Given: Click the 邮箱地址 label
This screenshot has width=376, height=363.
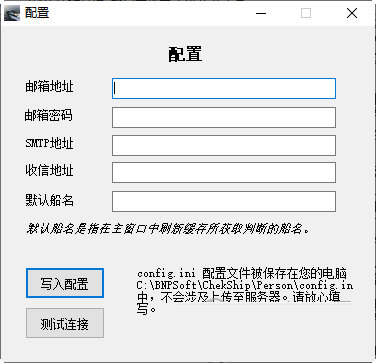Looking at the screenshot, I should pyautogui.click(x=49, y=87).
